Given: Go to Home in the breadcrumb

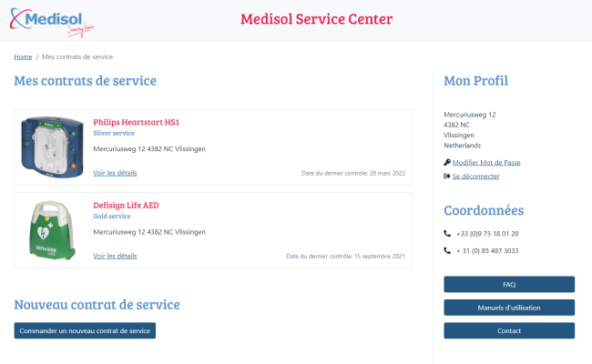Looking at the screenshot, I should 23,56.
